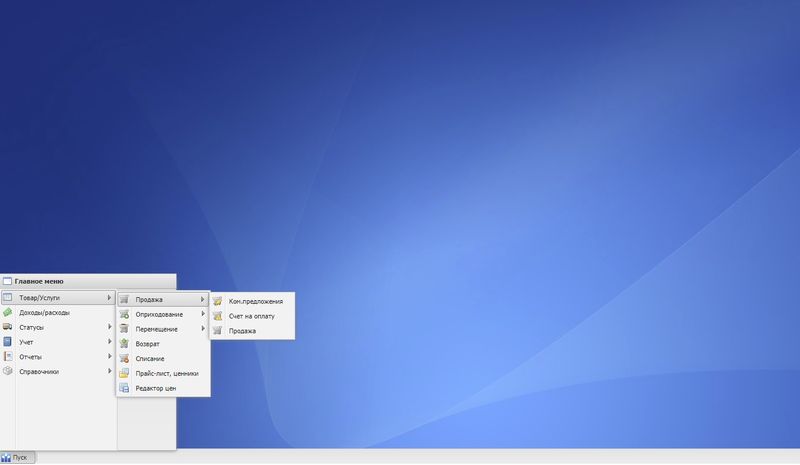Select the Списание menu entry
800x465 pixels.
pos(163,359)
